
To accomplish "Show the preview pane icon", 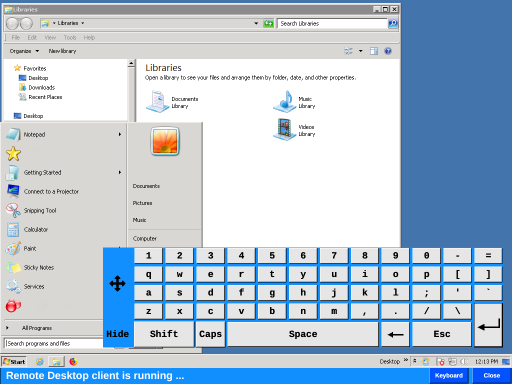I will 374,51.
